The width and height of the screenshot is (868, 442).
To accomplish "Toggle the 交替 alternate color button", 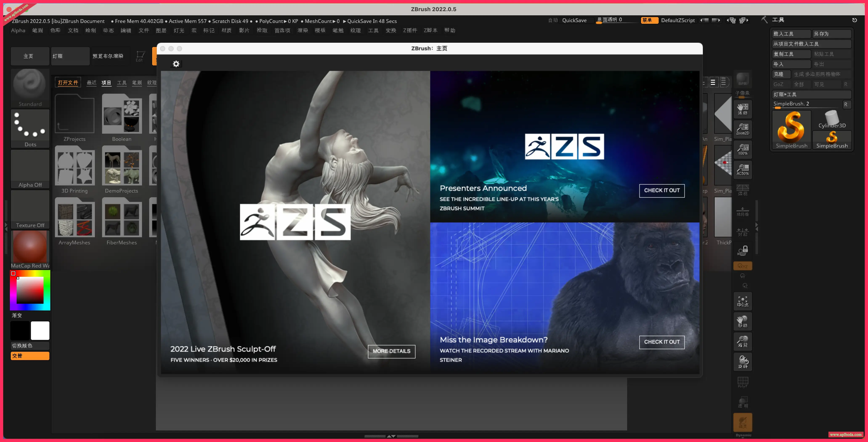I will (x=30, y=356).
